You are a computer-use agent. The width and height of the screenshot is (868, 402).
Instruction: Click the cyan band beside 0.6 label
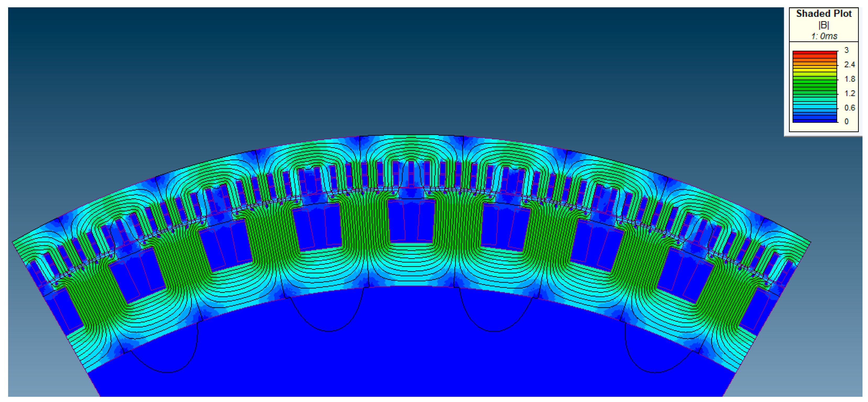(x=814, y=107)
